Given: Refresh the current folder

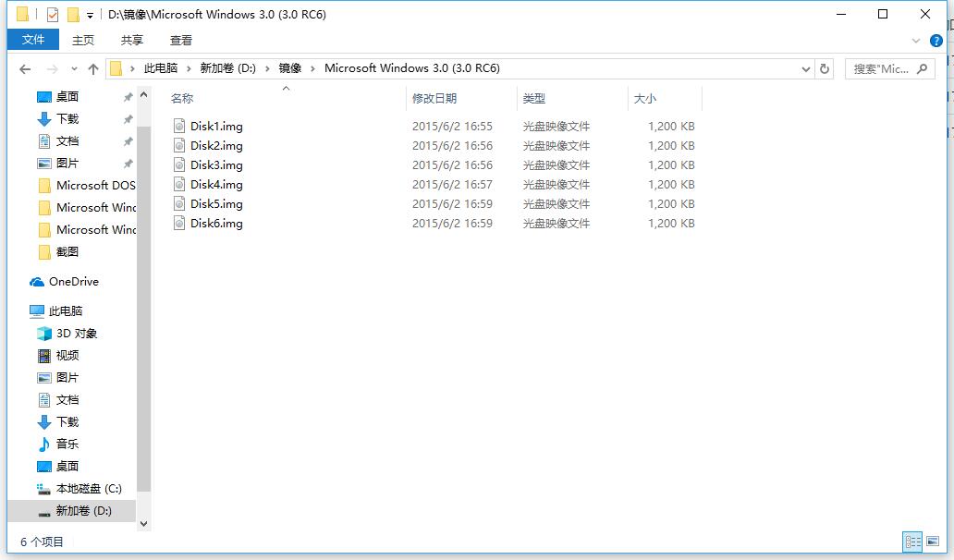Looking at the screenshot, I should 825,68.
